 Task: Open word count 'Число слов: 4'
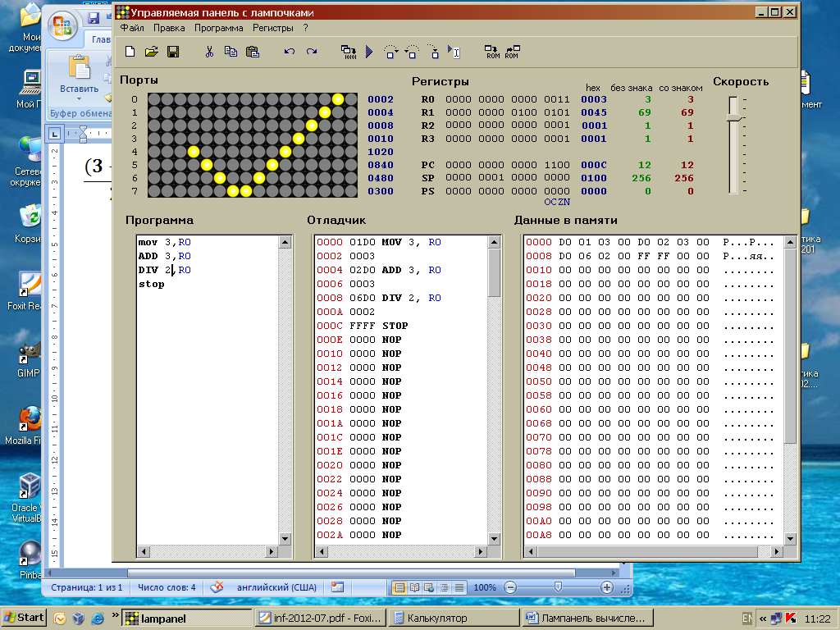point(167,587)
